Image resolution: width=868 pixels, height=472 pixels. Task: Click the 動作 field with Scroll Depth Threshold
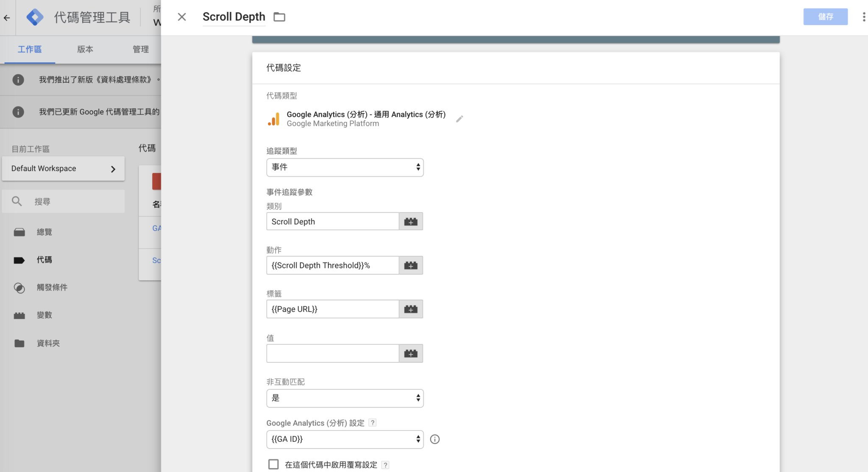coord(332,265)
